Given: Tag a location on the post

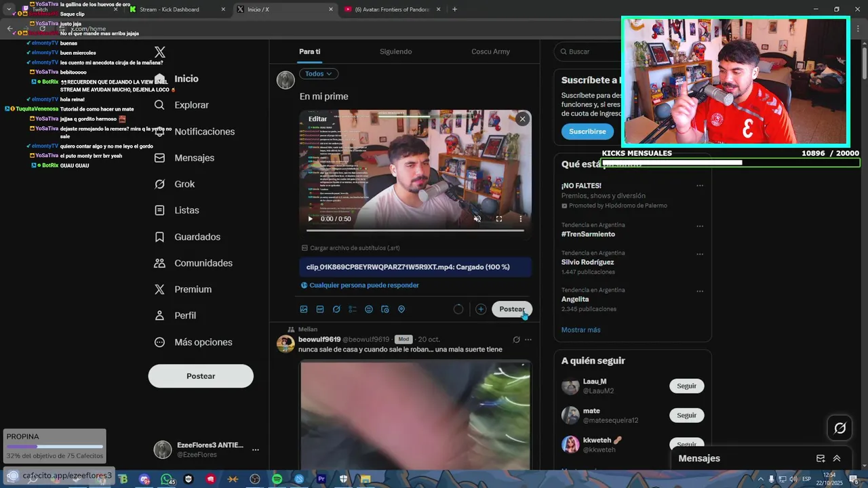Looking at the screenshot, I should coord(401,309).
